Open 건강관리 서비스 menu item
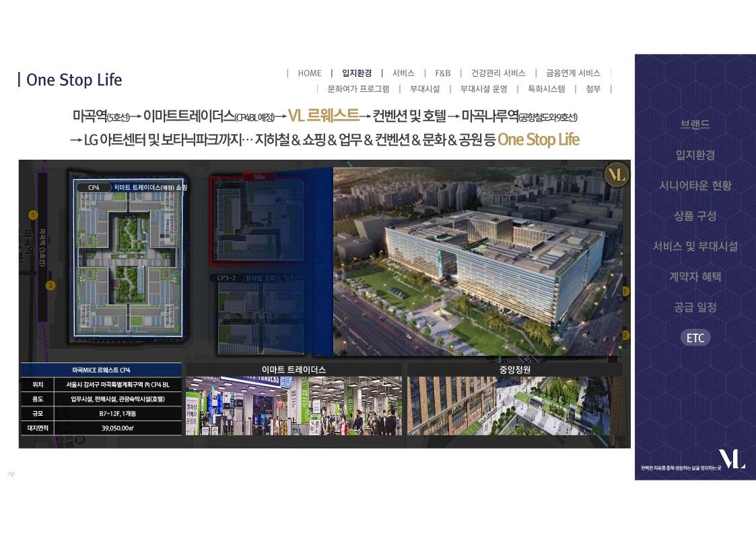Image resolution: width=756 pixels, height=535 pixels. [498, 73]
